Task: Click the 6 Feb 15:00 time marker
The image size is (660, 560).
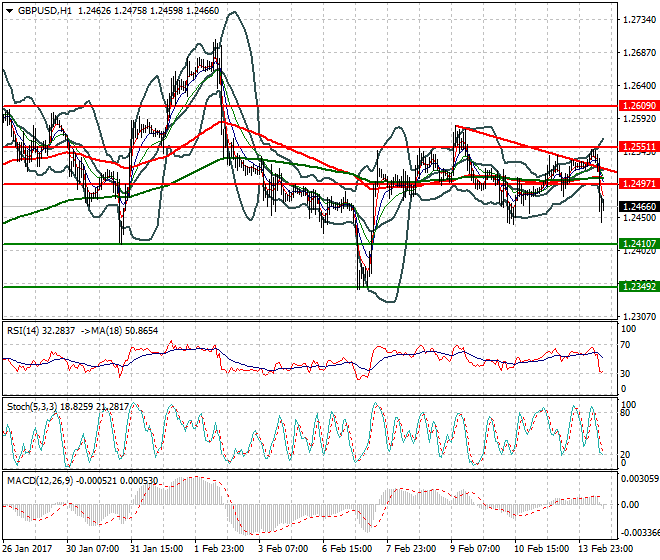Action: click(x=348, y=549)
